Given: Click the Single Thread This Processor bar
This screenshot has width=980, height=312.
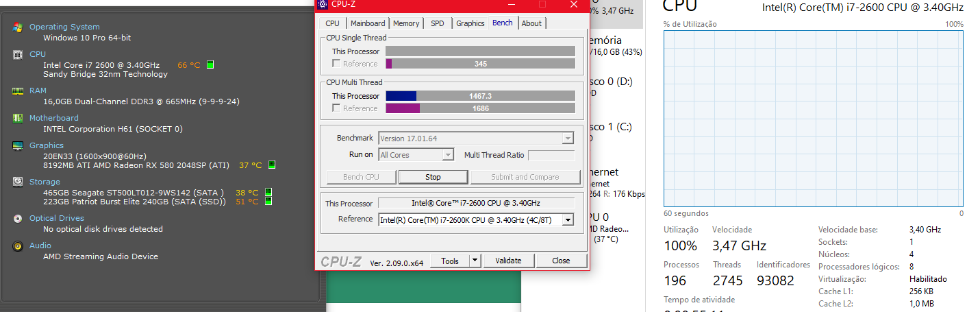Looking at the screenshot, I should click(480, 51).
